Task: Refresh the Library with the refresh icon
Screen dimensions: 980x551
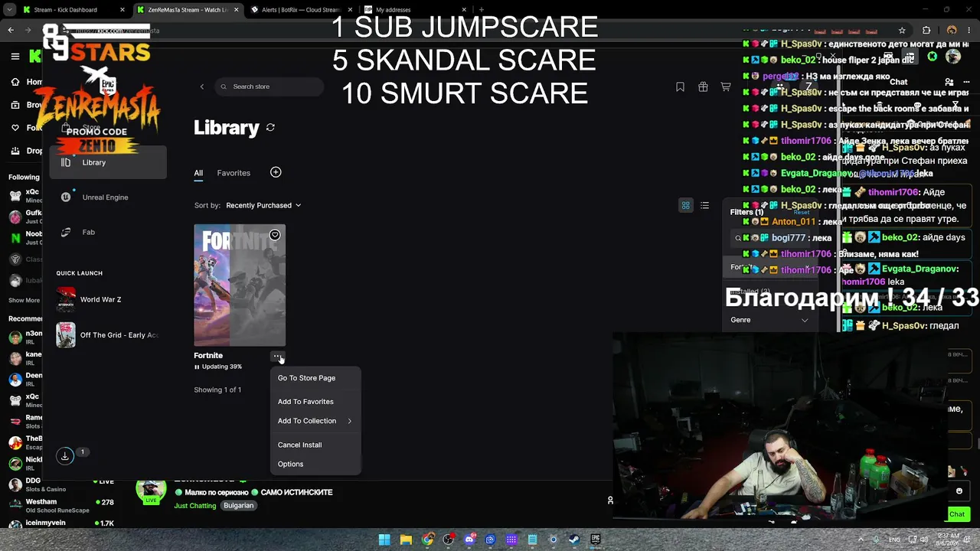Action: pyautogui.click(x=270, y=127)
